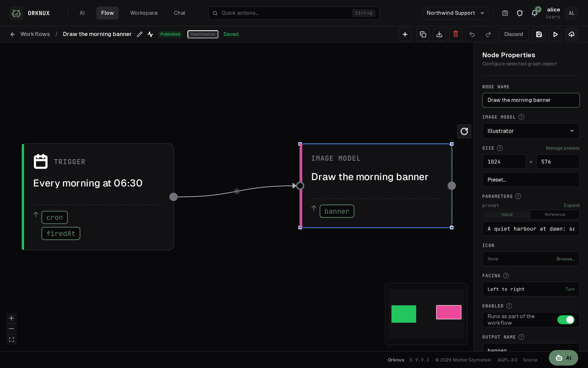The height and width of the screenshot is (368, 588).
Task: Click the shield icon in header
Action: [520, 13]
